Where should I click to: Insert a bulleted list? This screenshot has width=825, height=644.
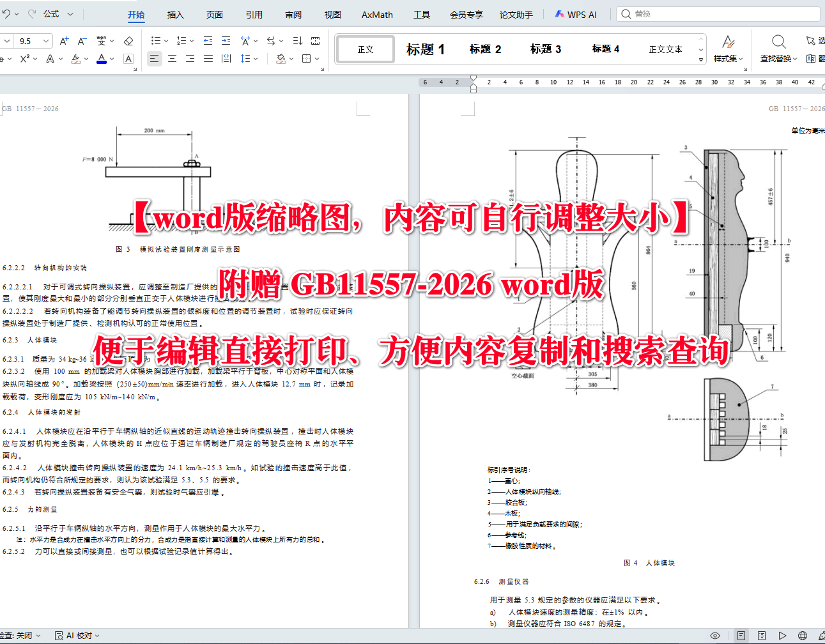pos(155,41)
